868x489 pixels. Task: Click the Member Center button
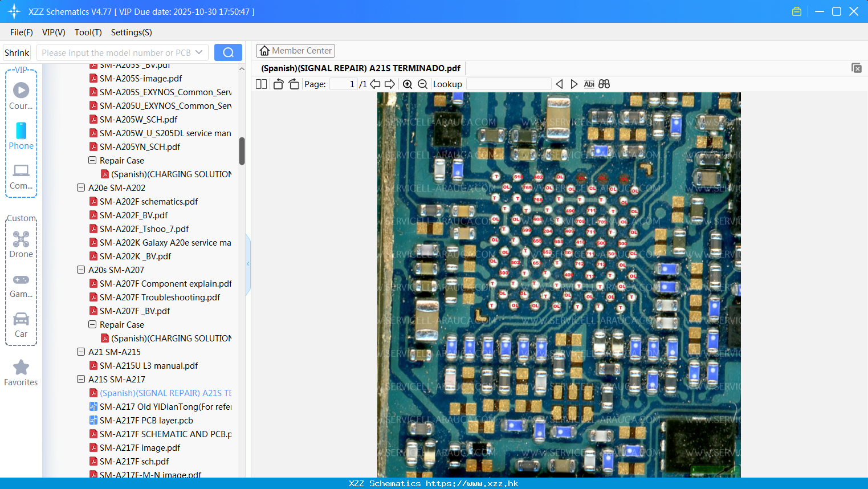tap(295, 51)
